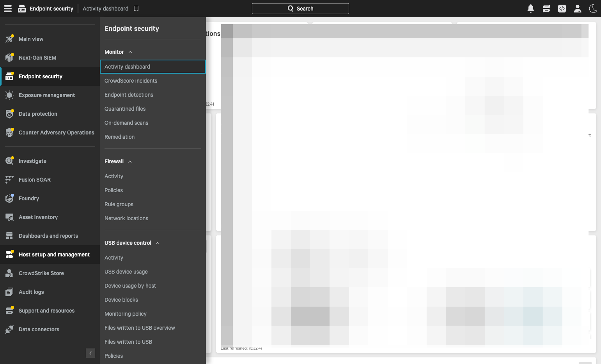Click the Foundry icon
601x364 pixels.
(9, 198)
